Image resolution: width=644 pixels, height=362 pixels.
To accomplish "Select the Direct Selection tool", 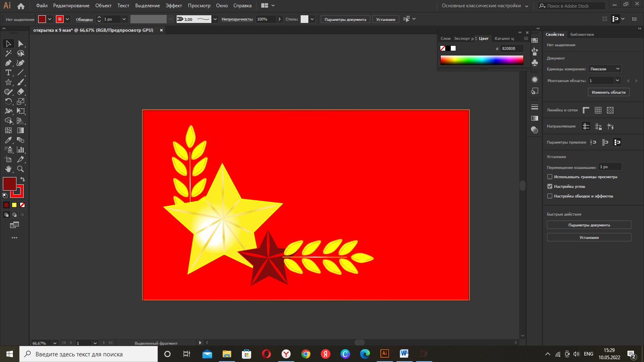I will pos(21,43).
